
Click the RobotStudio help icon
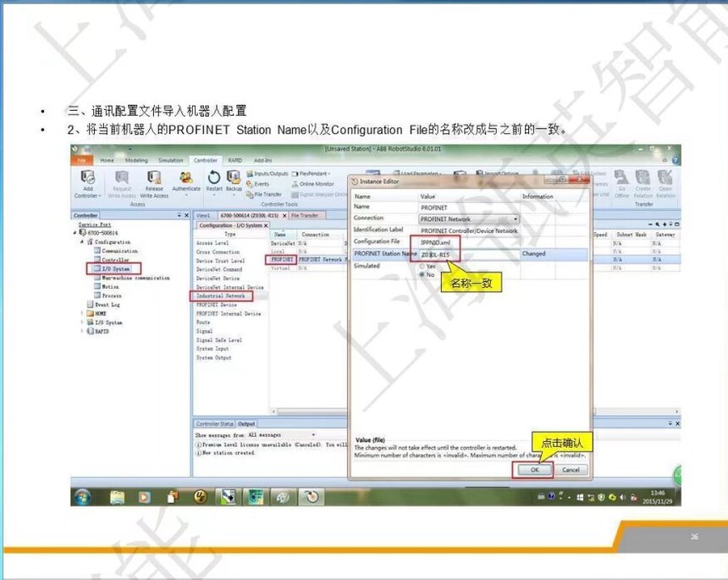pos(675,160)
